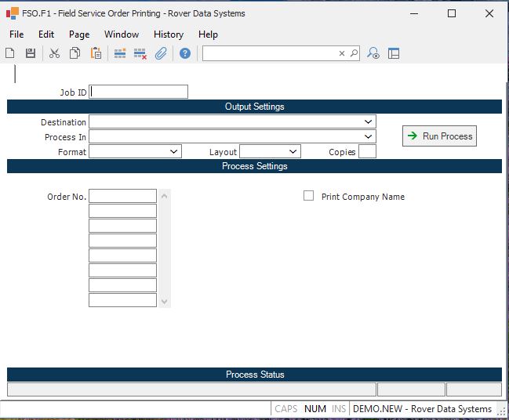Click the Order No. list scroll down arrow
Image resolution: width=509 pixels, height=420 pixels.
pos(164,302)
